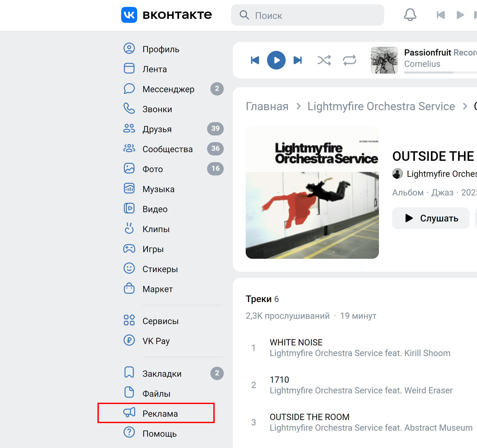
Task: Go to Главная breadcrumb link
Action: [x=267, y=106]
